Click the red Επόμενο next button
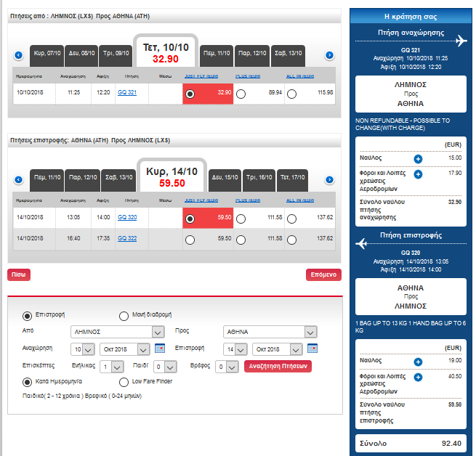The image size is (476, 456). tap(323, 274)
